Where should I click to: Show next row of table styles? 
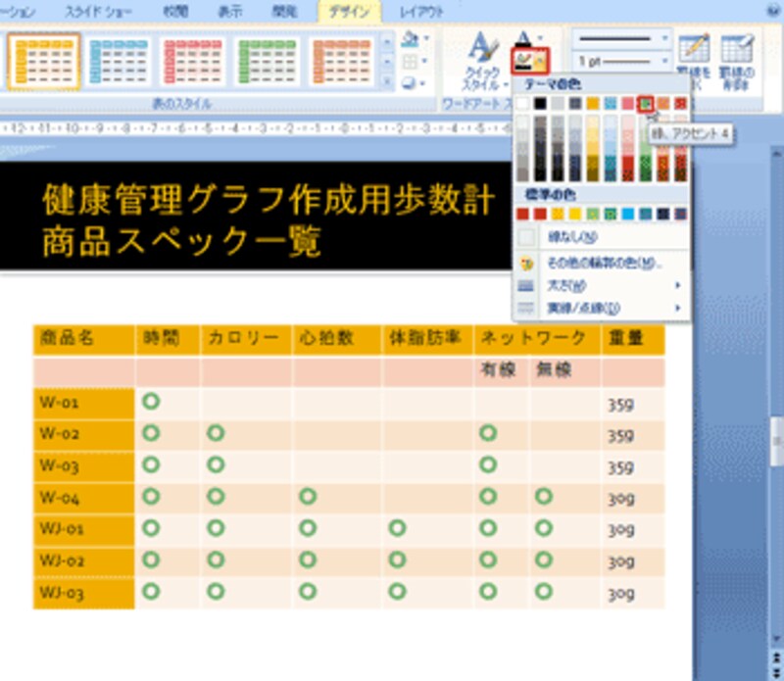point(387,62)
